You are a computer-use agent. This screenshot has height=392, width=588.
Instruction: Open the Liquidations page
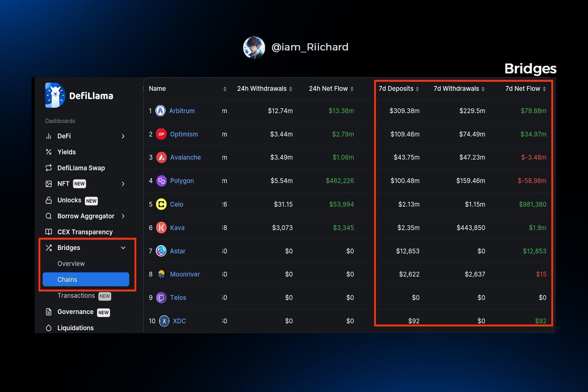point(75,328)
